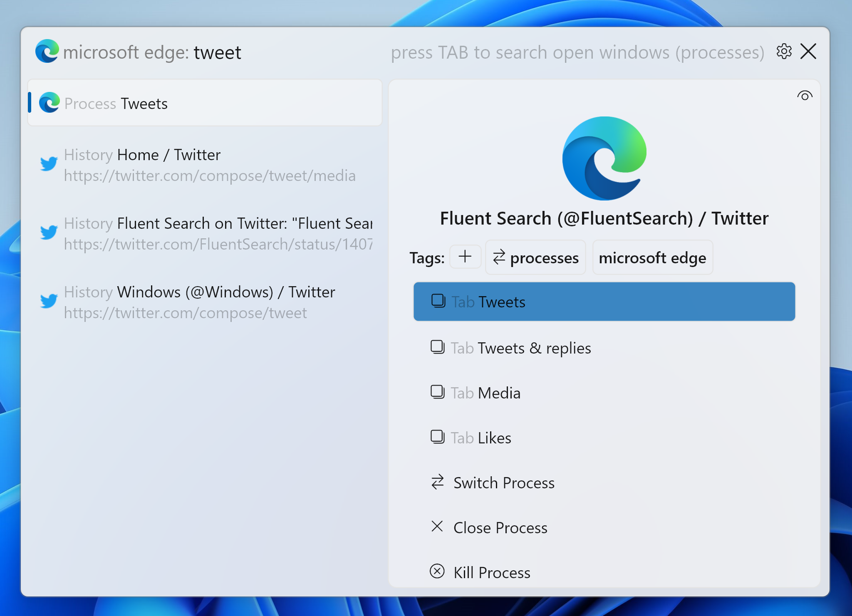Click Twitter bird icon beside Home / Twitter

click(x=49, y=163)
